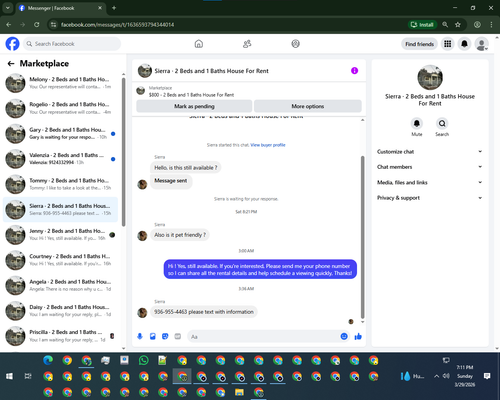Open WhatsApp from the taskbar

(x=144, y=360)
